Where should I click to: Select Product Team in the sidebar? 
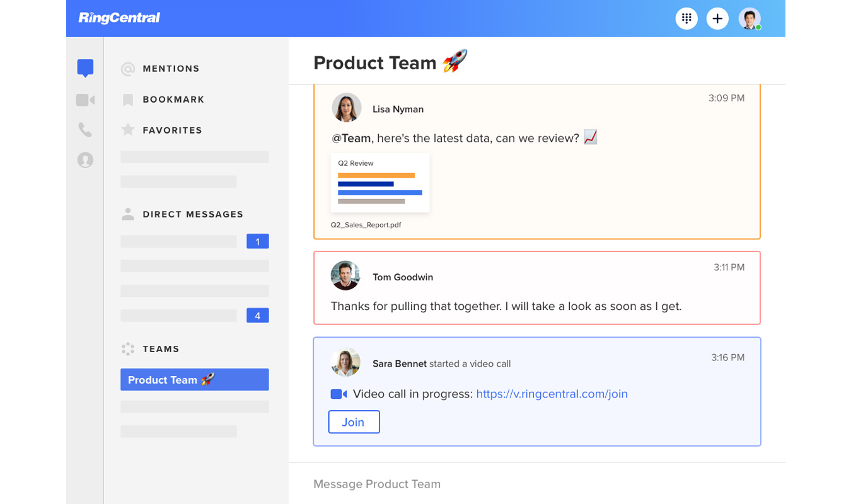tap(195, 379)
